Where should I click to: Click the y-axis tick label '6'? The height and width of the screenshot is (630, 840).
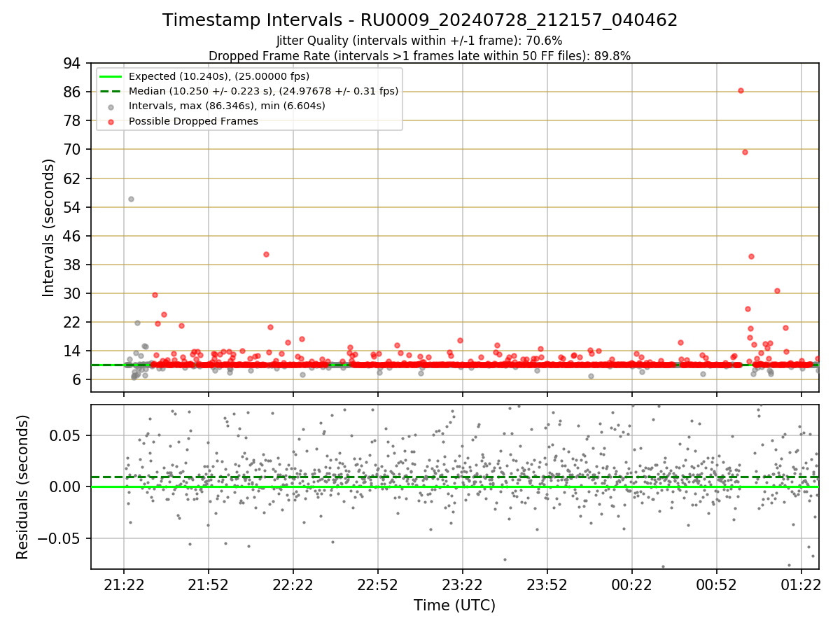(x=78, y=379)
